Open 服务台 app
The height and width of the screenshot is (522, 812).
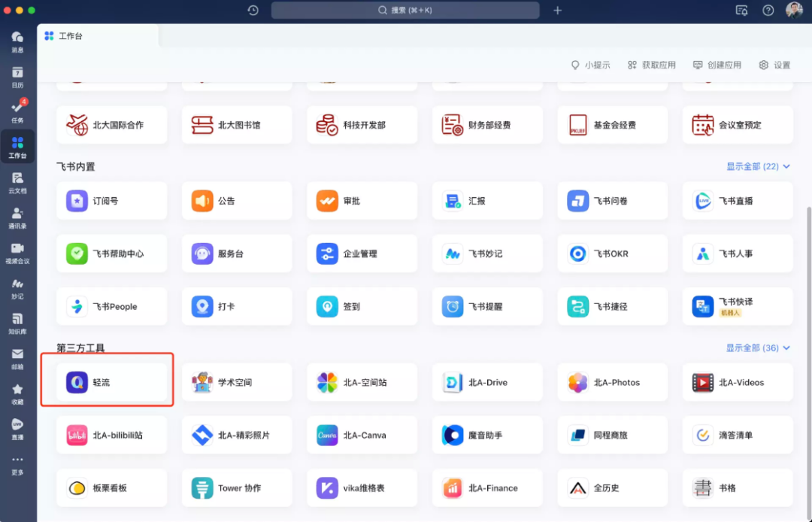[x=237, y=253]
